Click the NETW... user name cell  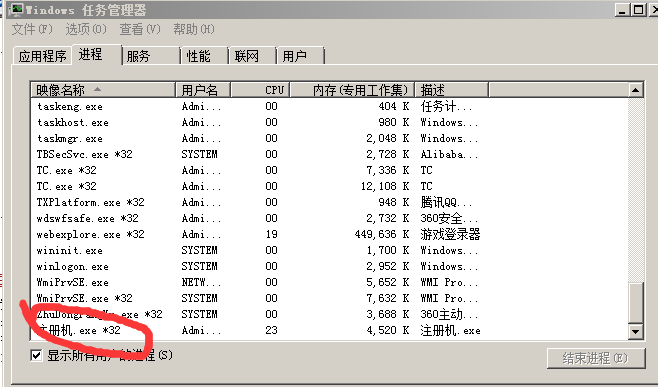tap(201, 282)
